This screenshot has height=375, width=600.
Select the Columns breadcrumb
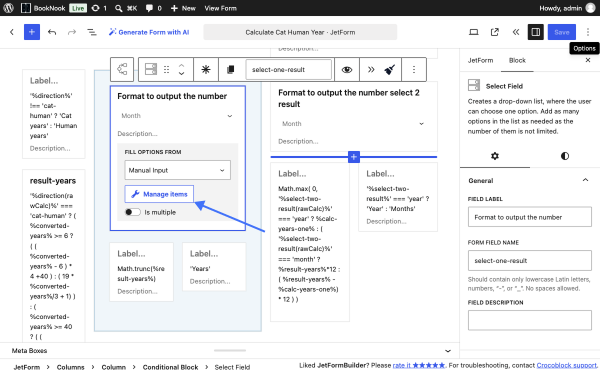pos(70,367)
